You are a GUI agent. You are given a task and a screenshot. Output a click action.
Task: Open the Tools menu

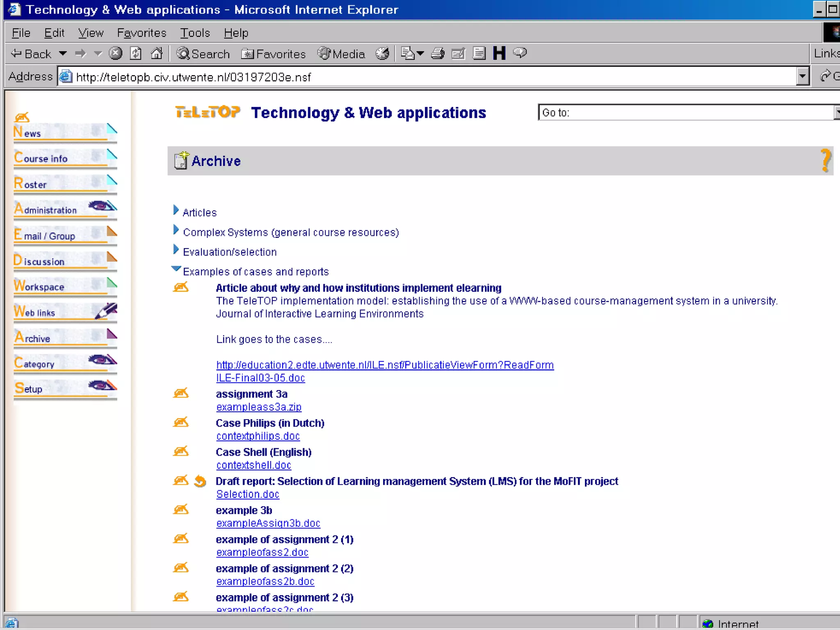click(x=195, y=33)
